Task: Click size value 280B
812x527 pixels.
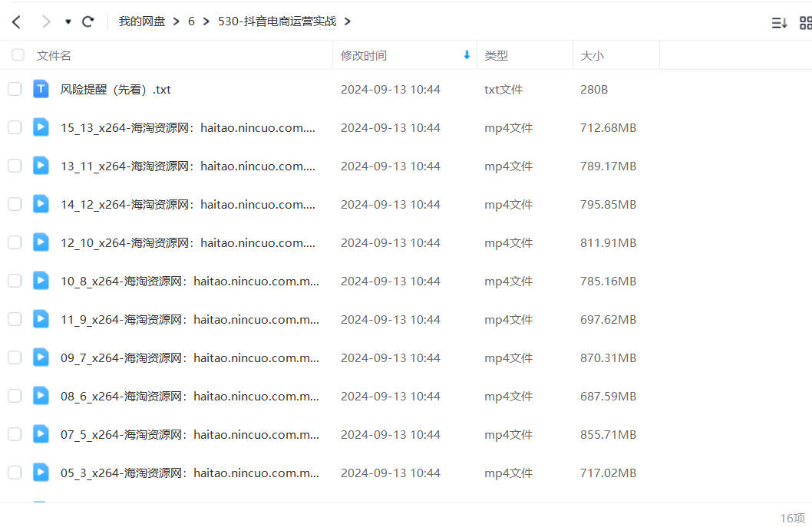Action: click(x=594, y=90)
